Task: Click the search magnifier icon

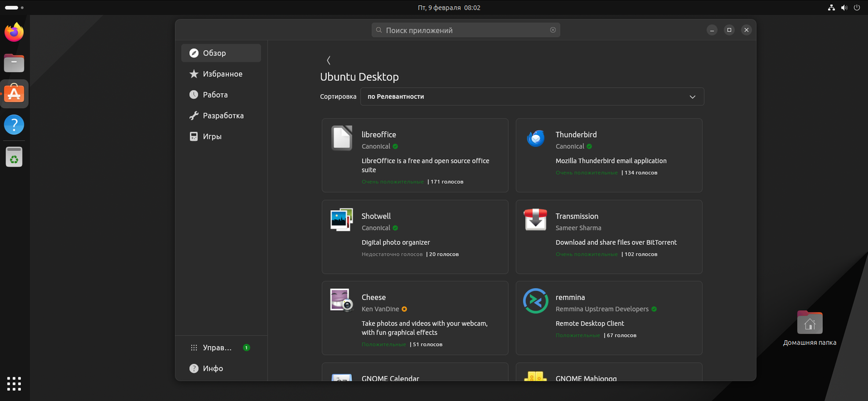Action: click(x=378, y=30)
